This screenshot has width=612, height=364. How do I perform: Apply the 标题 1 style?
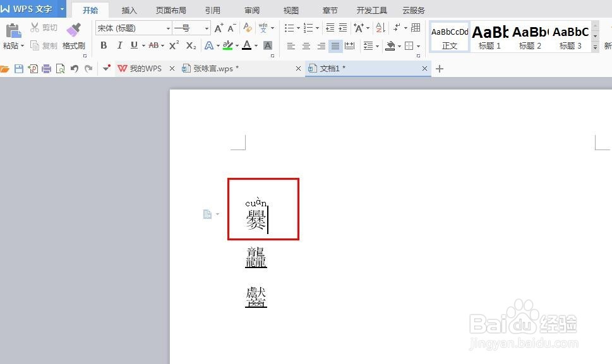click(490, 37)
